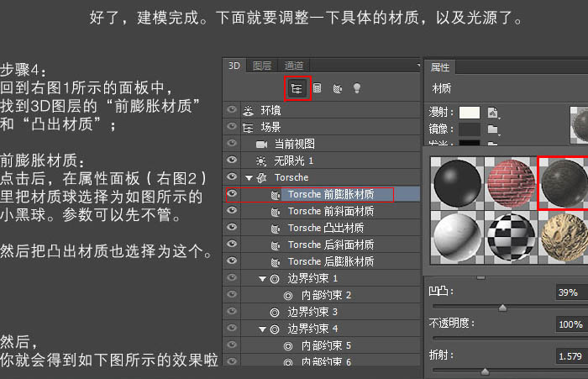Image resolution: width=588 pixels, height=379 pixels.
Task: Click the 漫射 diffuse color swatch
Action: [x=470, y=113]
